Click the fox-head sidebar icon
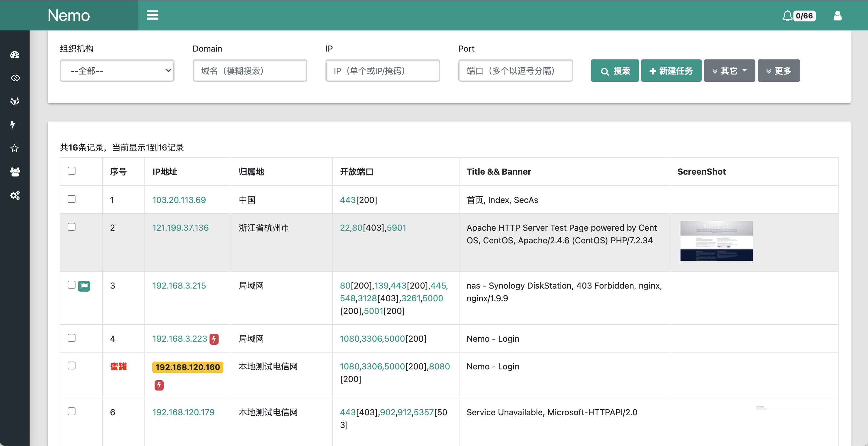 [15, 101]
